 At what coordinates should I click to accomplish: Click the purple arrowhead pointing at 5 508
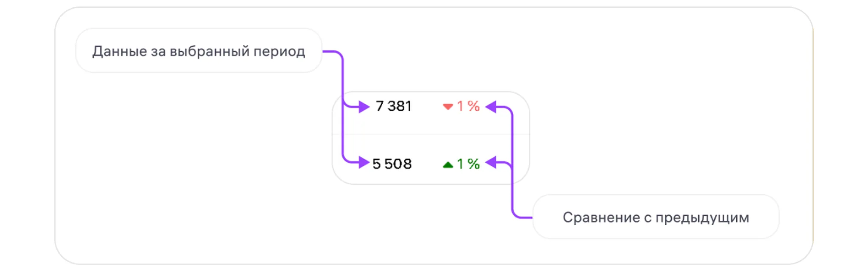pos(364,163)
